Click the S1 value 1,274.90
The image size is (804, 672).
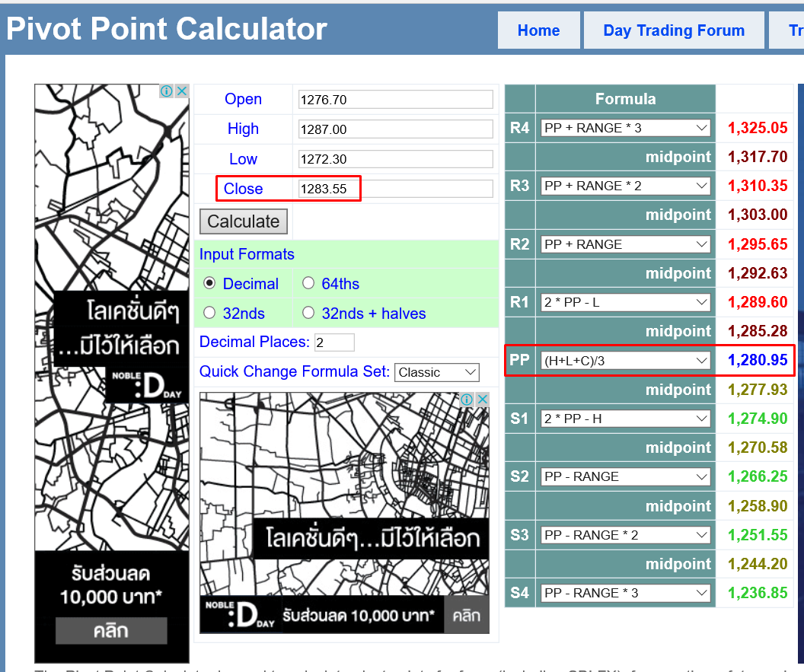coord(758,419)
